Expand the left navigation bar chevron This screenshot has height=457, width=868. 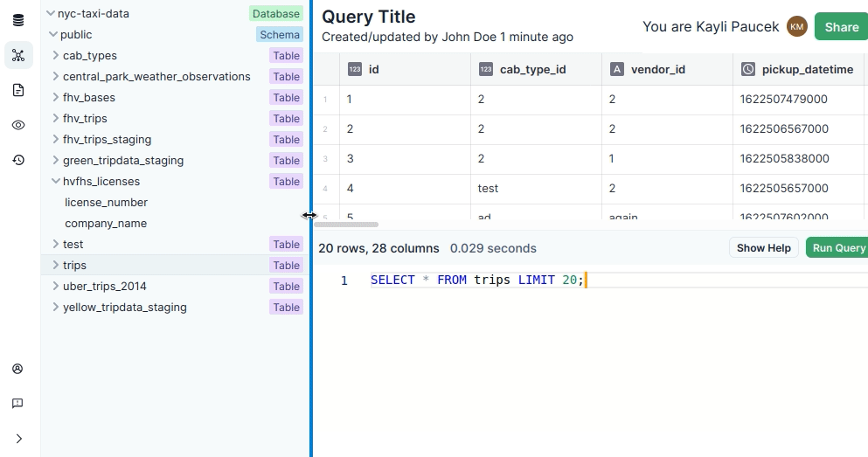coord(18,439)
